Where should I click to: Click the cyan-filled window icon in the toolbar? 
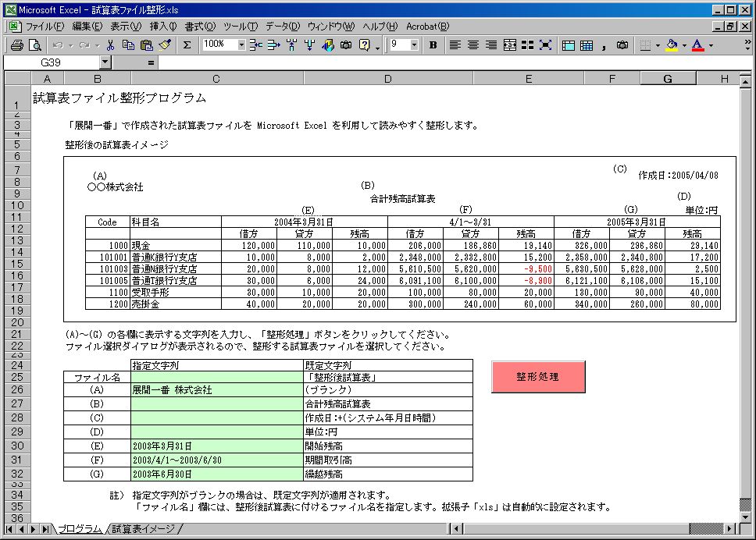click(569, 45)
